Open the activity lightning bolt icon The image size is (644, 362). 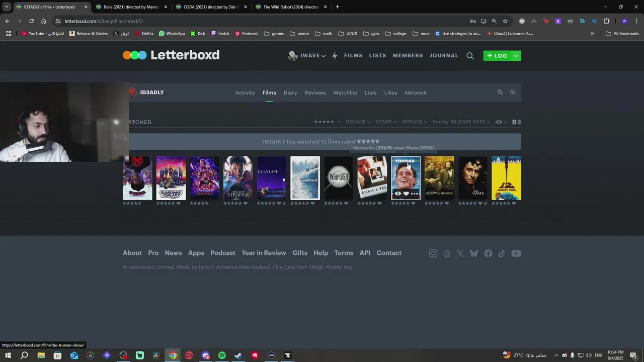335,56
